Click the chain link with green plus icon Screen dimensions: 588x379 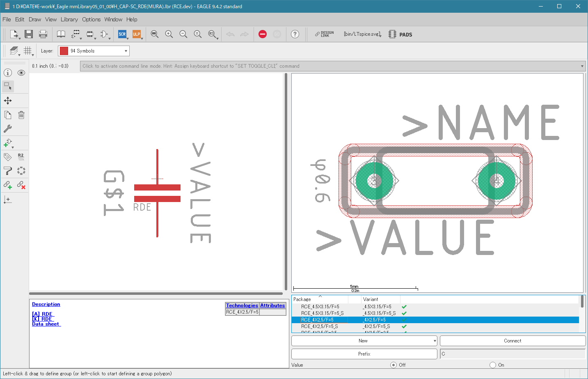point(8,185)
